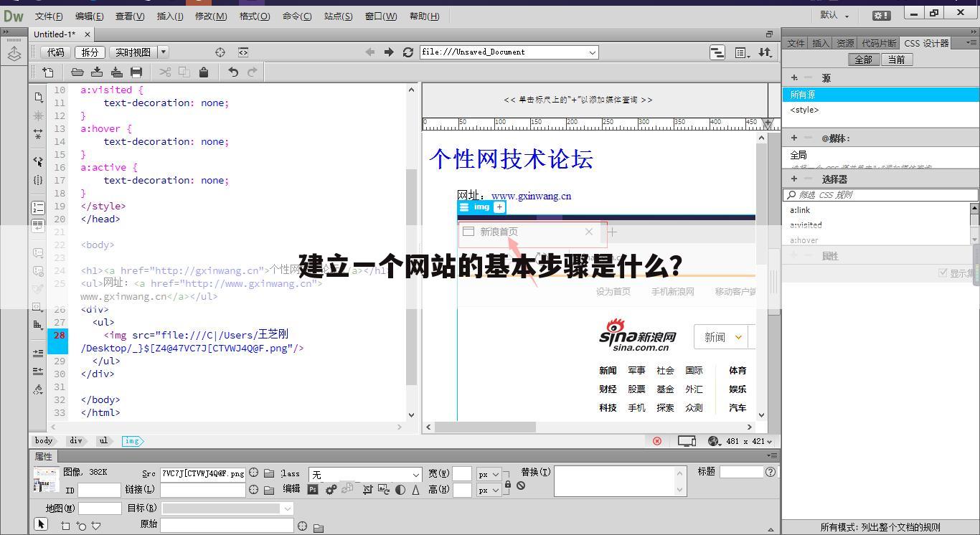Open the 属性 panel options menu
Image resolution: width=980 pixels, height=535 pixels.
772,456
